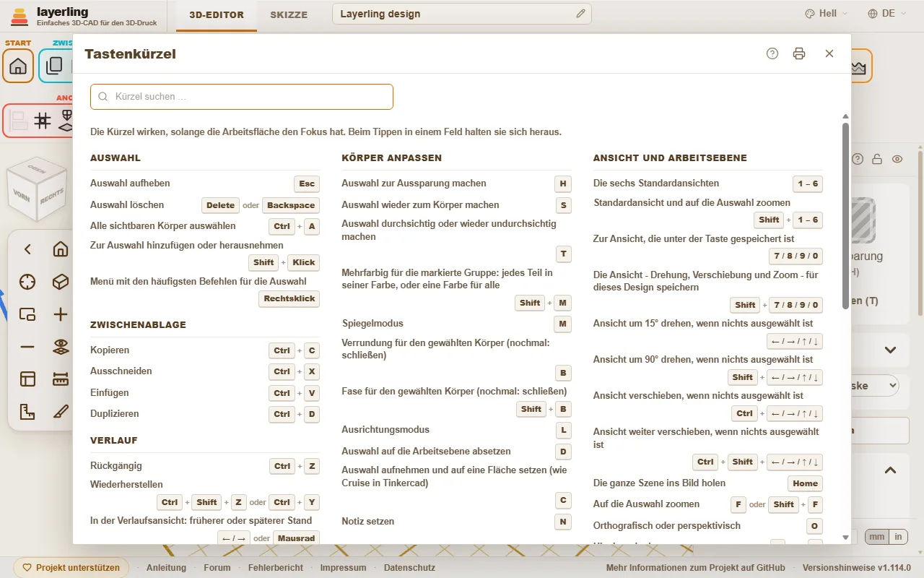Image resolution: width=924 pixels, height=578 pixels.
Task: Click the landscape icon button at top right
Action: click(858, 66)
